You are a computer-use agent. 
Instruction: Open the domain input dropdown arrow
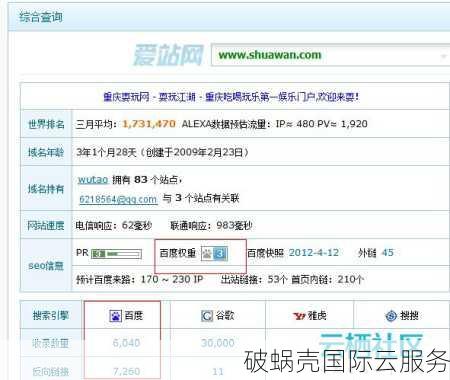(443, 56)
